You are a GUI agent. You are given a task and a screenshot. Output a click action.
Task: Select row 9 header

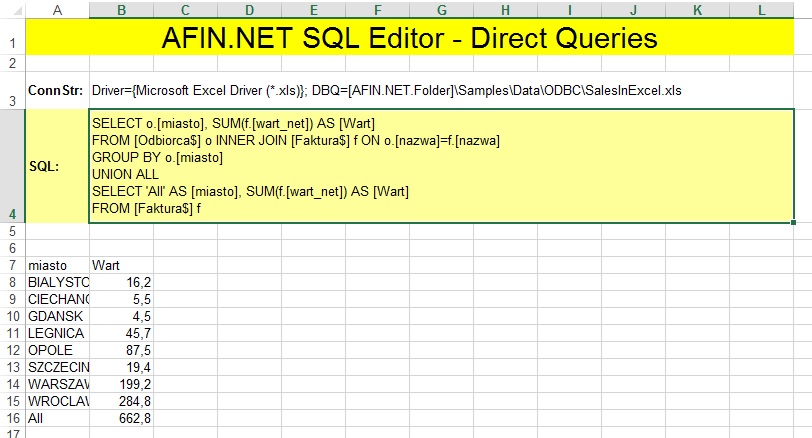13,299
